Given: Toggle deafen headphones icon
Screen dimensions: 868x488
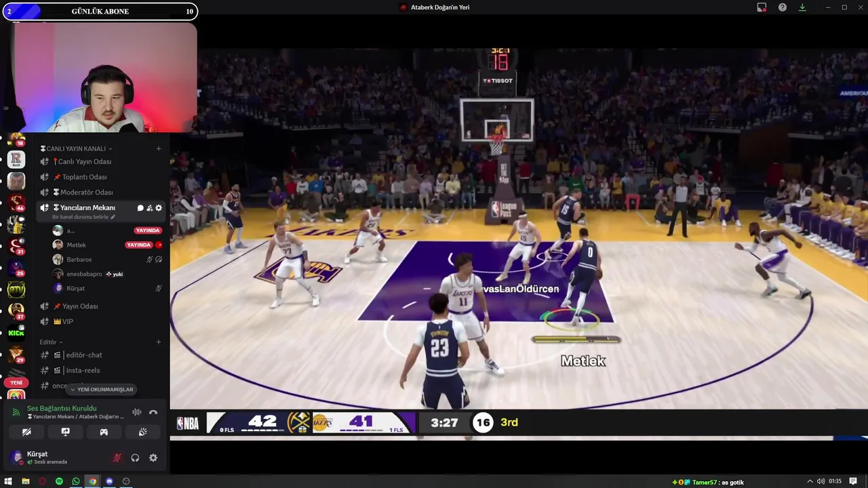Looking at the screenshot, I should coord(135,458).
